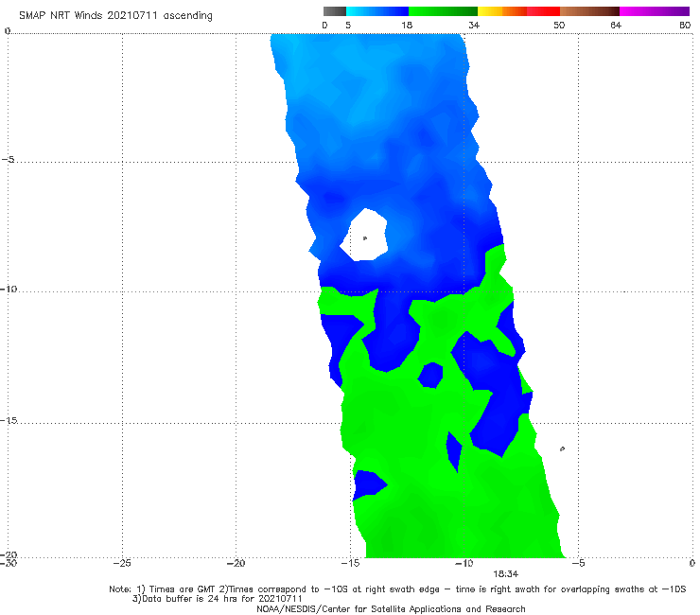Image resolution: width=700 pixels, height=615 pixels.
Task: Click the color bar label '18'
Action: (x=407, y=26)
